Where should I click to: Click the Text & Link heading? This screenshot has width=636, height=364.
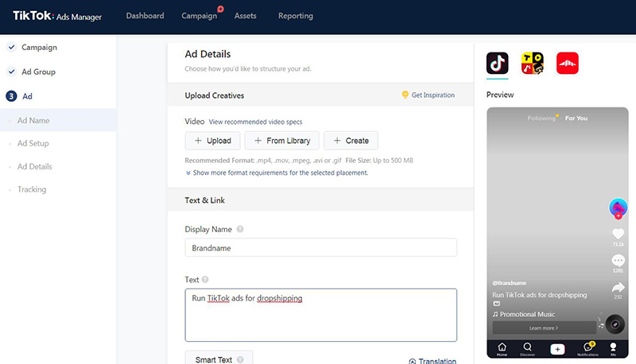(x=205, y=200)
